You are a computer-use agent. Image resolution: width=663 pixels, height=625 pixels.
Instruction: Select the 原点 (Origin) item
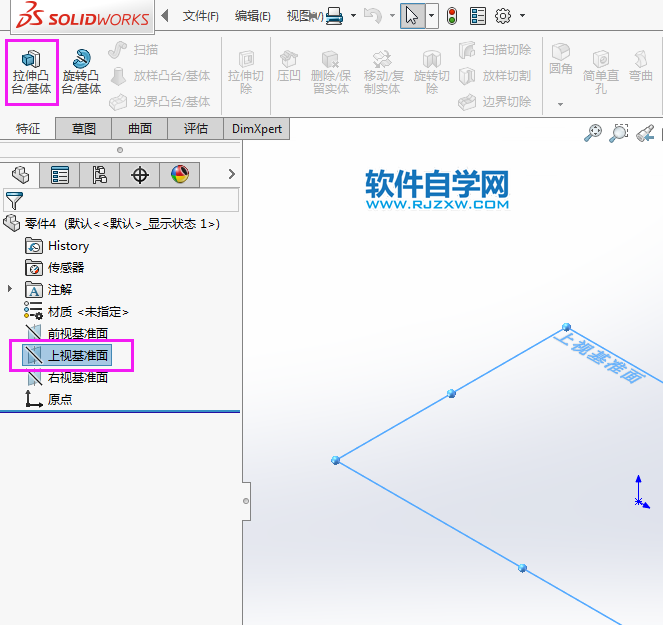[48, 399]
